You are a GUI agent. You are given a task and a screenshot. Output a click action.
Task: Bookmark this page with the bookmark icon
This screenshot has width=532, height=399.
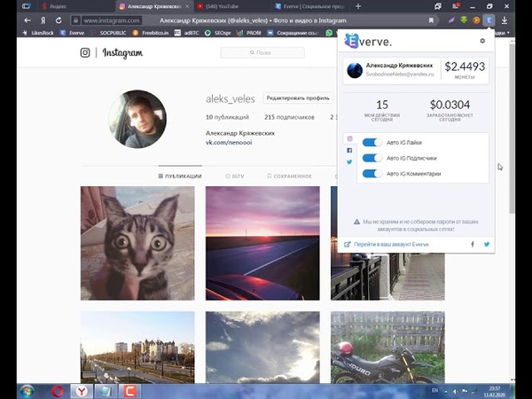pos(431,20)
